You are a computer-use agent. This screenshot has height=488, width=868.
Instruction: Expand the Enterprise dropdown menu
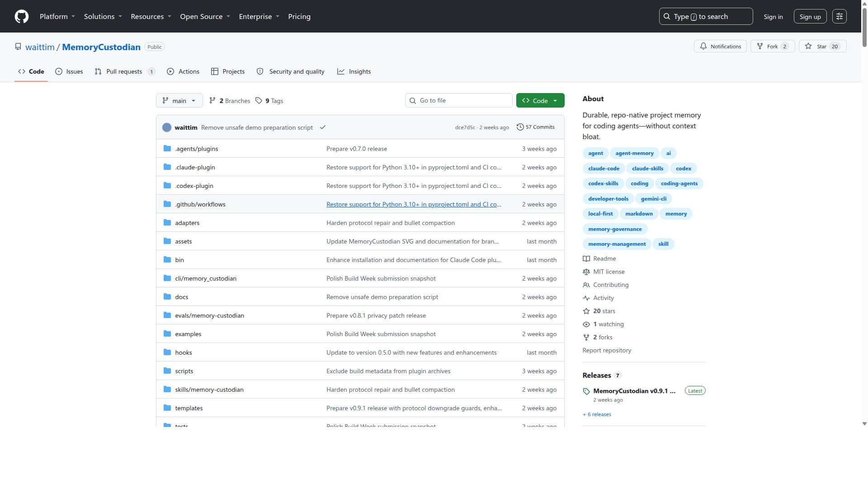(259, 16)
